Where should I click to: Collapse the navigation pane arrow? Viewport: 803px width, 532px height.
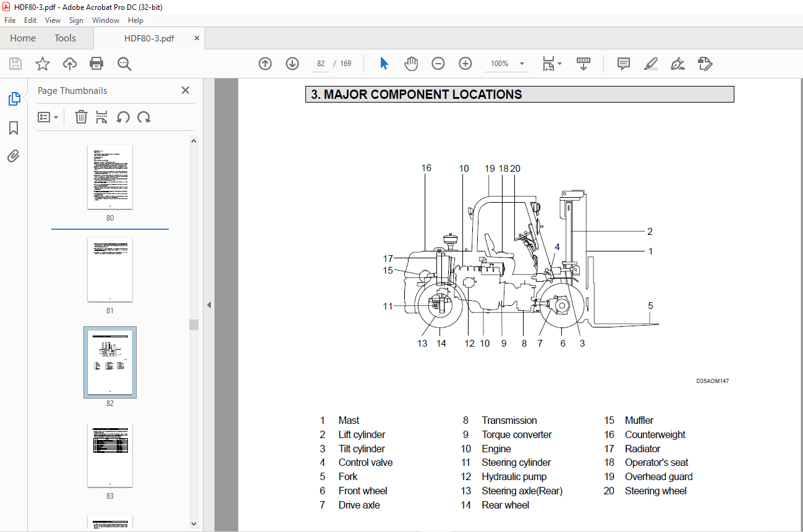[x=209, y=305]
